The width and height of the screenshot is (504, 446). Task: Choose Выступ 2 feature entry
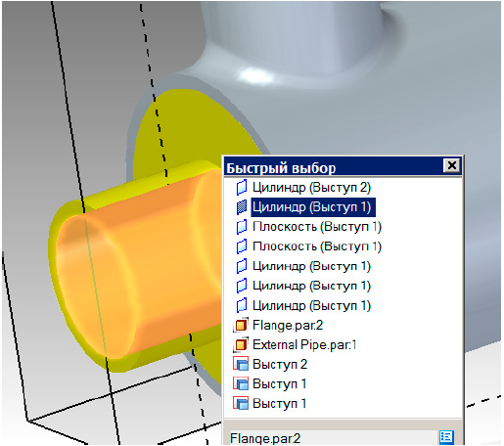tap(280, 365)
